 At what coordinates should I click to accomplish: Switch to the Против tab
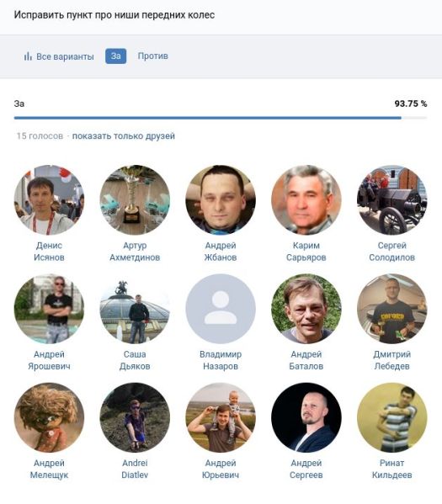pos(152,56)
